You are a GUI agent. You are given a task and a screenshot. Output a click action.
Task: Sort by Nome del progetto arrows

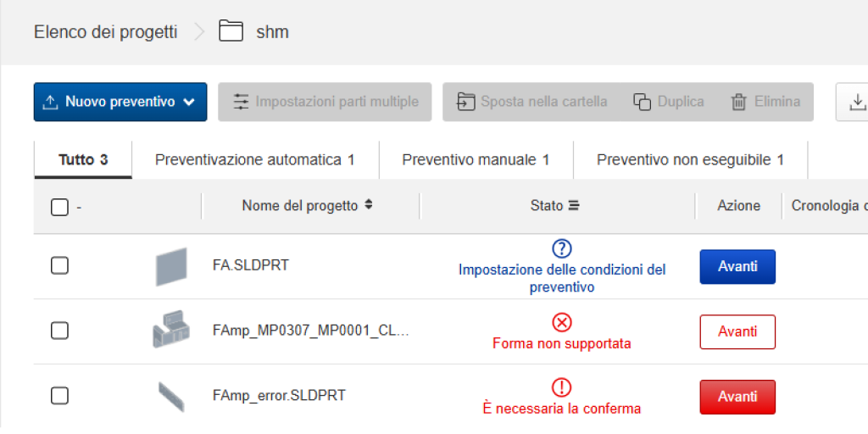point(368,205)
